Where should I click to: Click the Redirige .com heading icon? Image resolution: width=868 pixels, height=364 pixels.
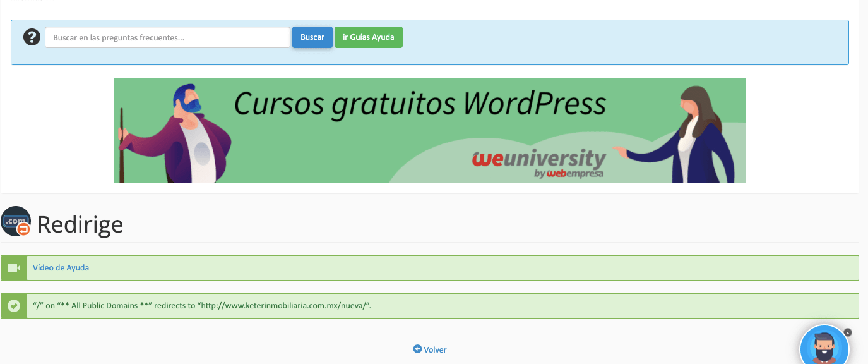[16, 221]
